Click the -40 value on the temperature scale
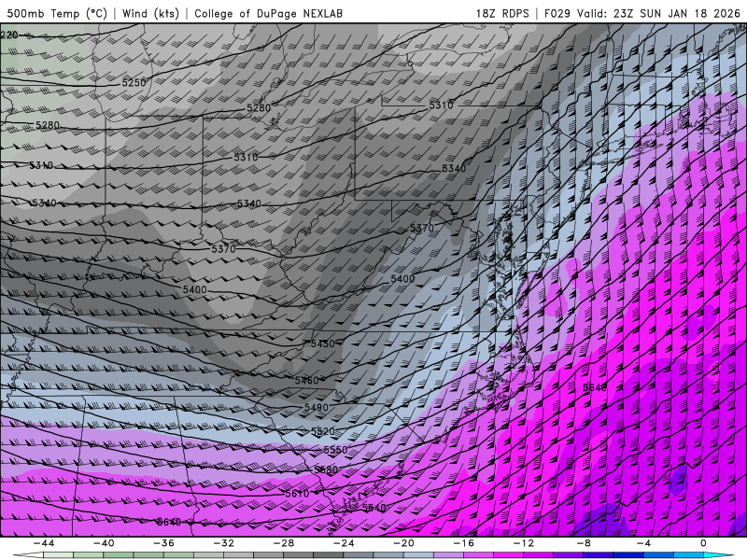This screenshot has width=747, height=560. 104,543
